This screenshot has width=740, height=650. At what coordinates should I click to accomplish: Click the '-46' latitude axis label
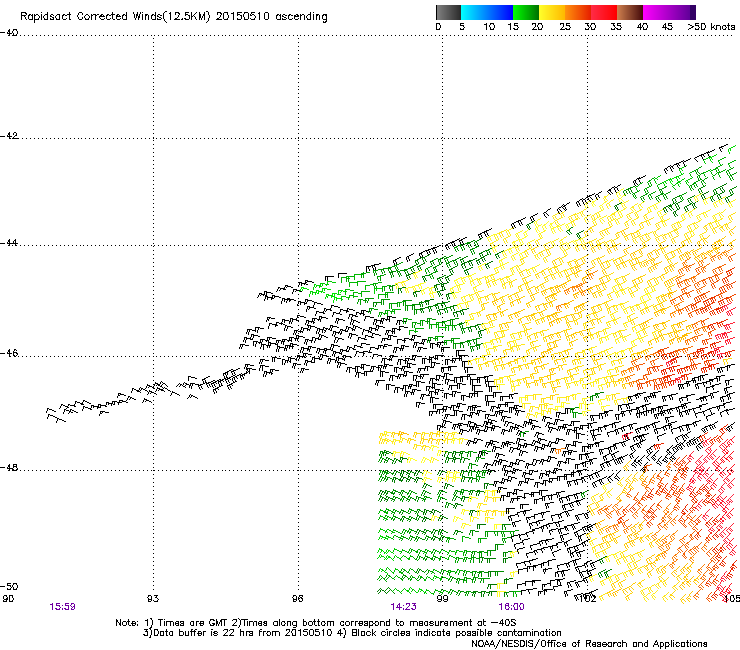[x=9, y=354]
